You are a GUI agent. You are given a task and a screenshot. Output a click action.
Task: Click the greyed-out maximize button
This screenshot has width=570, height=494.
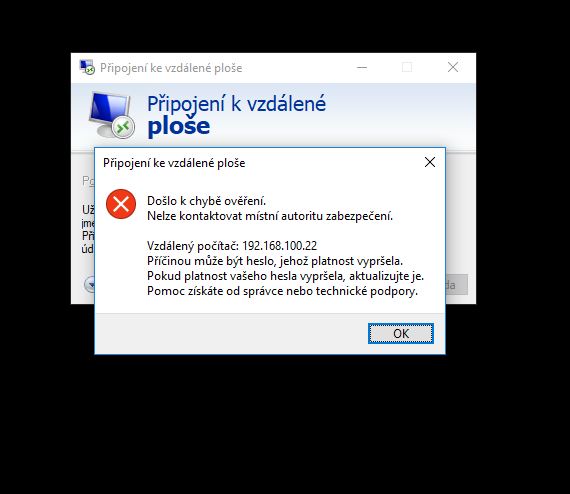pos(407,67)
